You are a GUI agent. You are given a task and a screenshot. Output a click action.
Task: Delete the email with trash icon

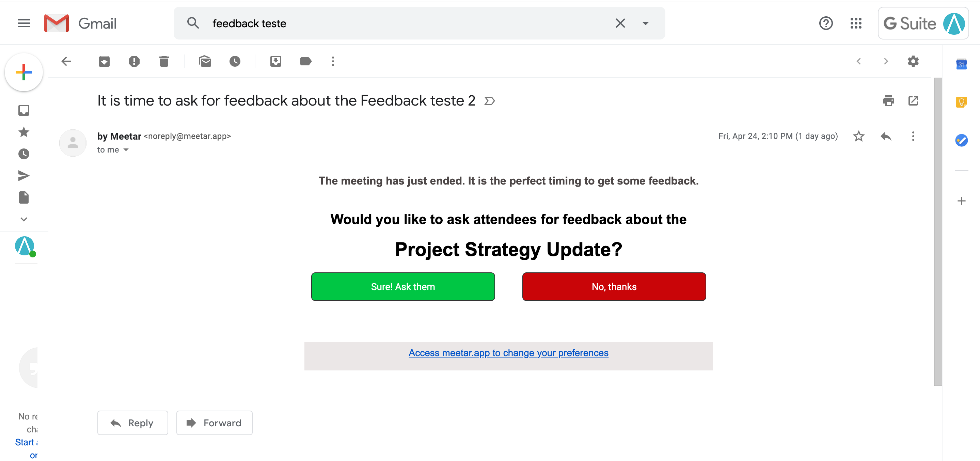coord(164,61)
